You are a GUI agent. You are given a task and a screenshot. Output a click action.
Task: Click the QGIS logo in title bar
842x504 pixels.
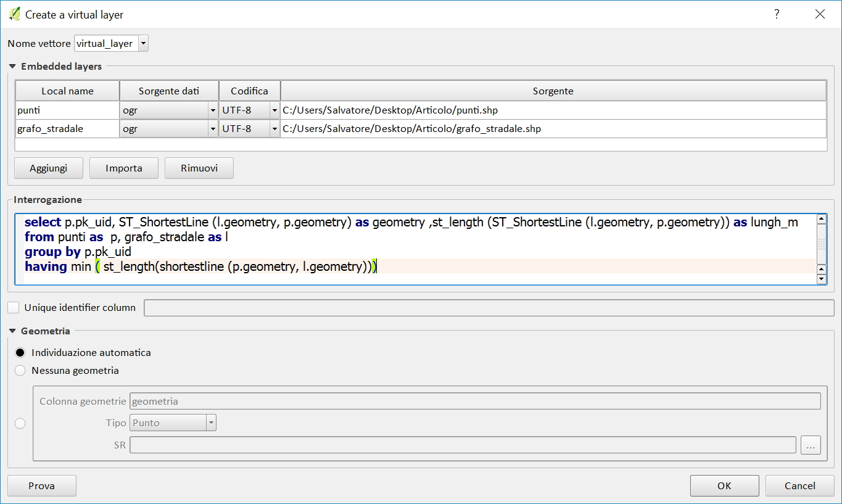[14, 14]
